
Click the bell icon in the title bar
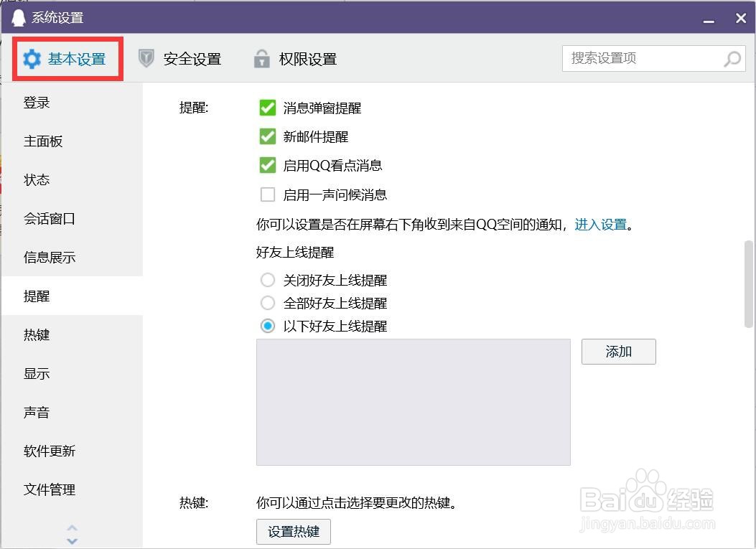(17, 16)
